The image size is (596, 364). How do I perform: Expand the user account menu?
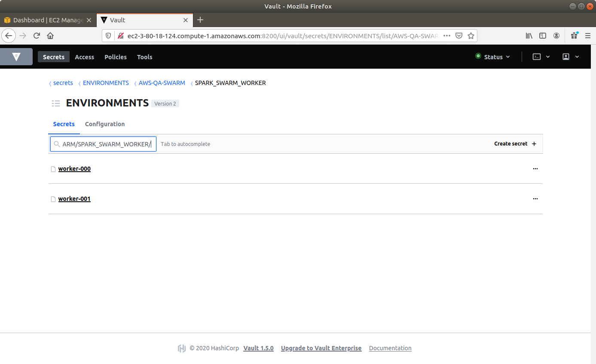571,57
